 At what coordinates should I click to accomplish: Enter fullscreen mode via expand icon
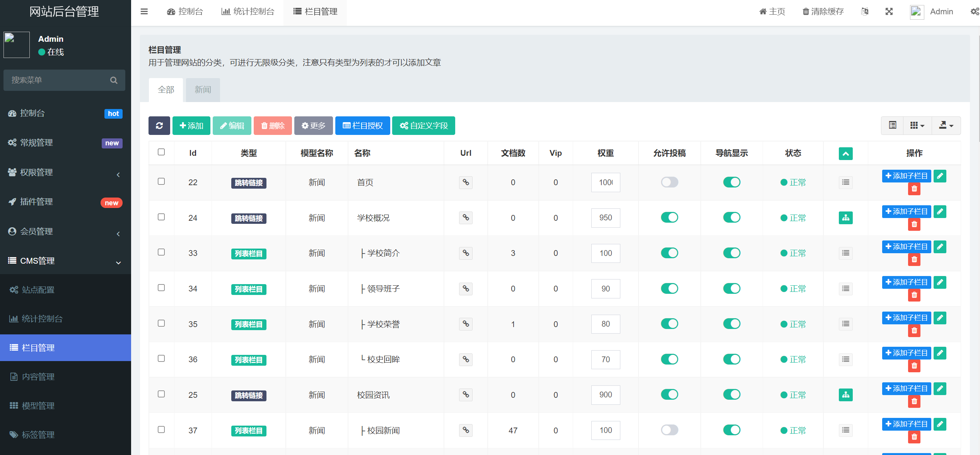click(x=889, y=12)
